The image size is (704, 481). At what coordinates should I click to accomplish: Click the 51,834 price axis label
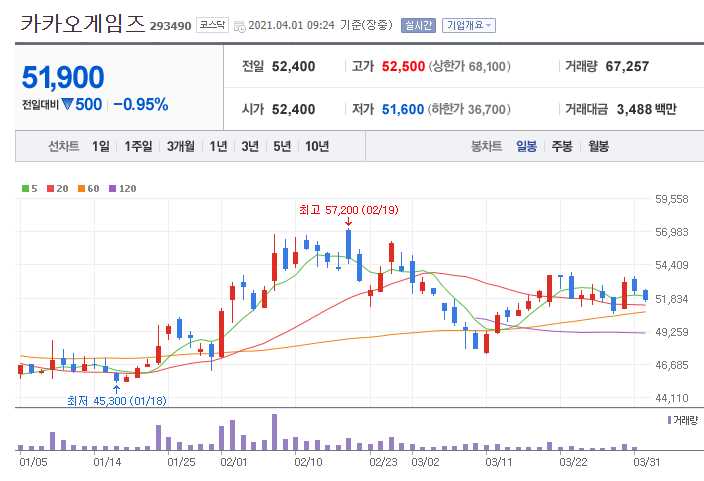[672, 299]
